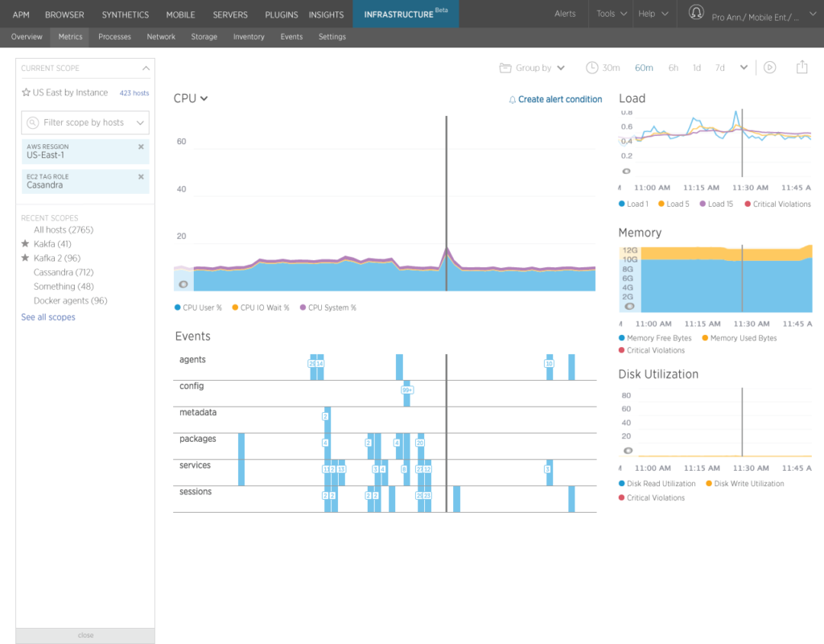Click the clock icon near the time ranges
The height and width of the screenshot is (644, 824).
pos(592,68)
